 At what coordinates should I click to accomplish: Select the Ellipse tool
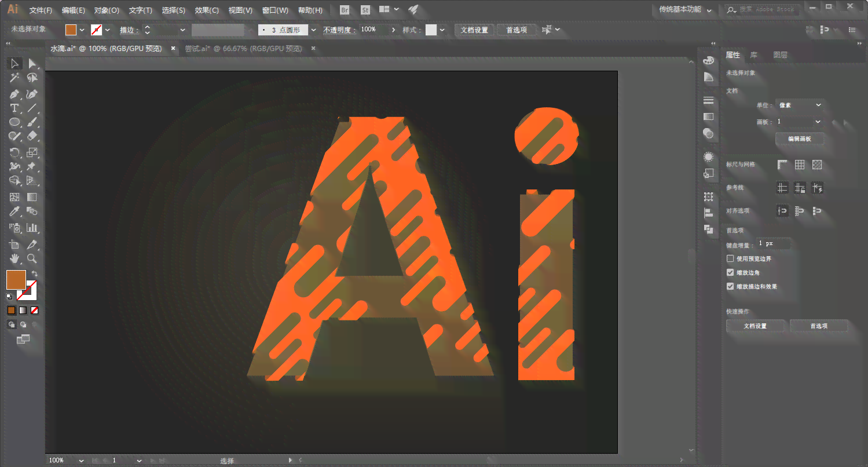coord(15,122)
